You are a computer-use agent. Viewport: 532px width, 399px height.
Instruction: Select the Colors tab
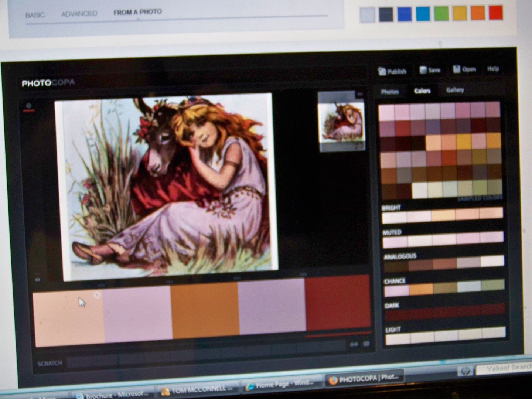tap(422, 91)
